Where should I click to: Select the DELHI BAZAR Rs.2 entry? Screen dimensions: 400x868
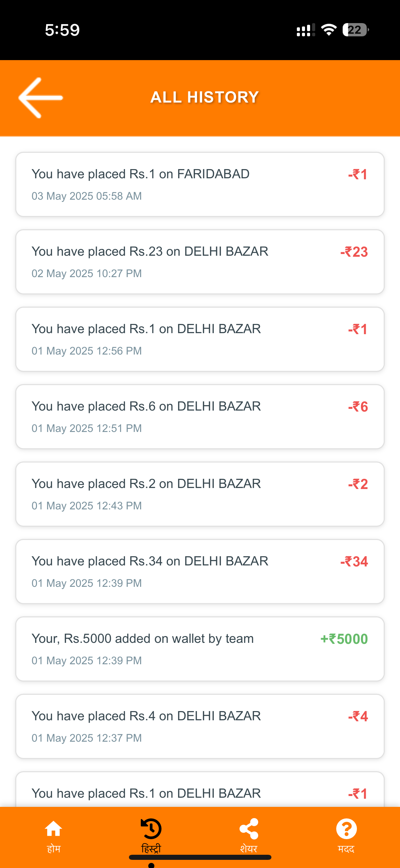[x=200, y=494]
